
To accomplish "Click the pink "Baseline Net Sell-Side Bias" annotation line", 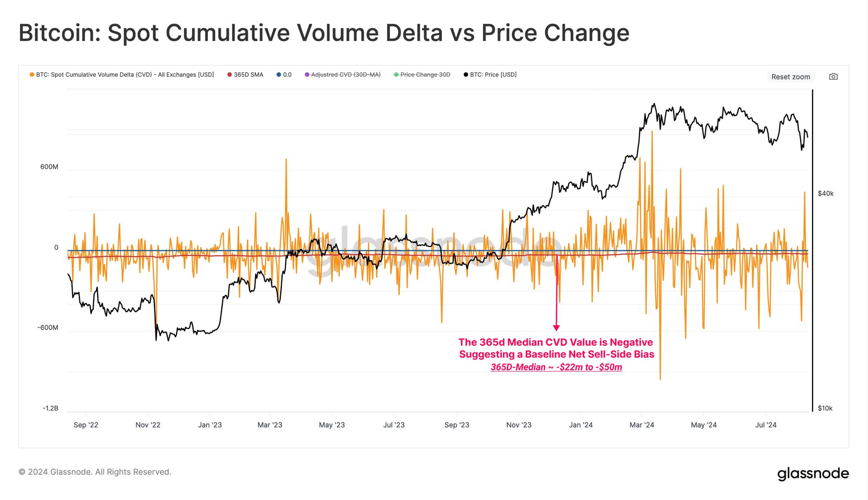I will pyautogui.click(x=556, y=354).
